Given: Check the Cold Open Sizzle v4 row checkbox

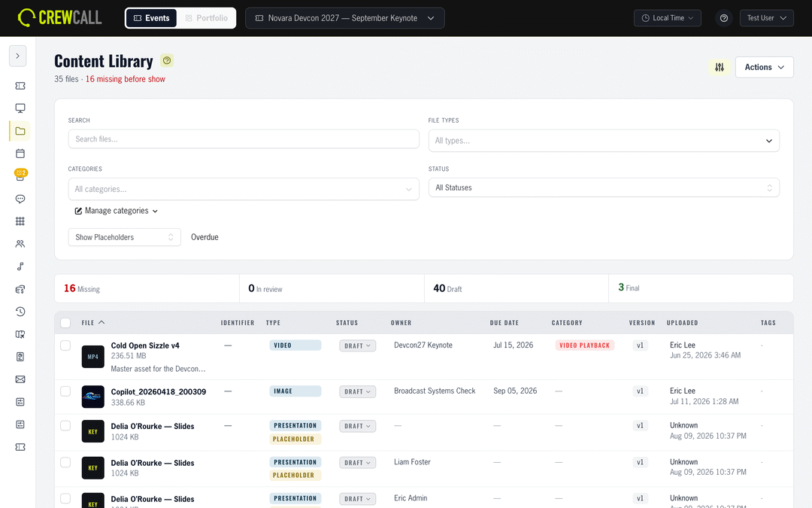Looking at the screenshot, I should 65,345.
